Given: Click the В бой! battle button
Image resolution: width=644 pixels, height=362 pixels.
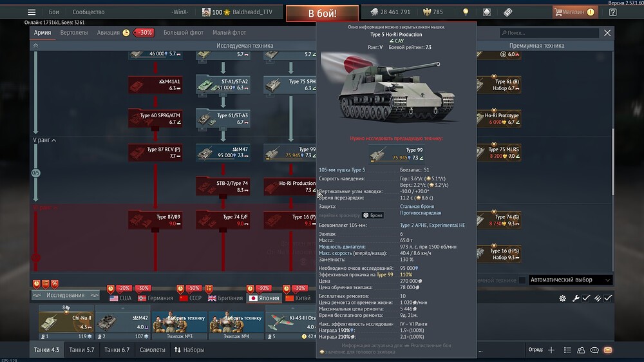Looking at the screenshot, I should 322,13.
